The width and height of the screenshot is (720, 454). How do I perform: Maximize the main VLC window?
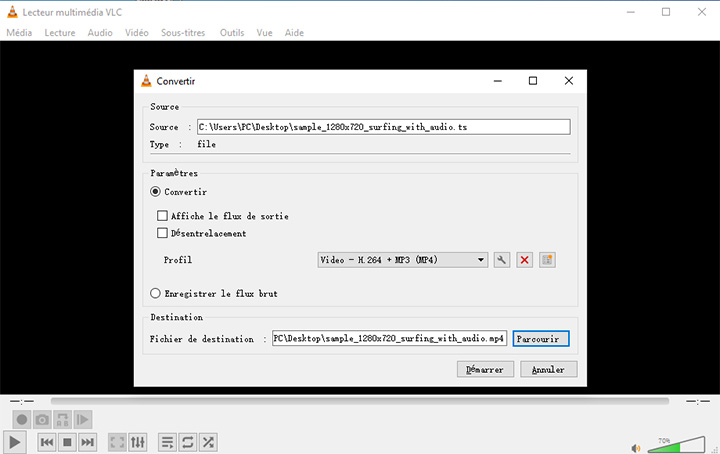[666, 12]
